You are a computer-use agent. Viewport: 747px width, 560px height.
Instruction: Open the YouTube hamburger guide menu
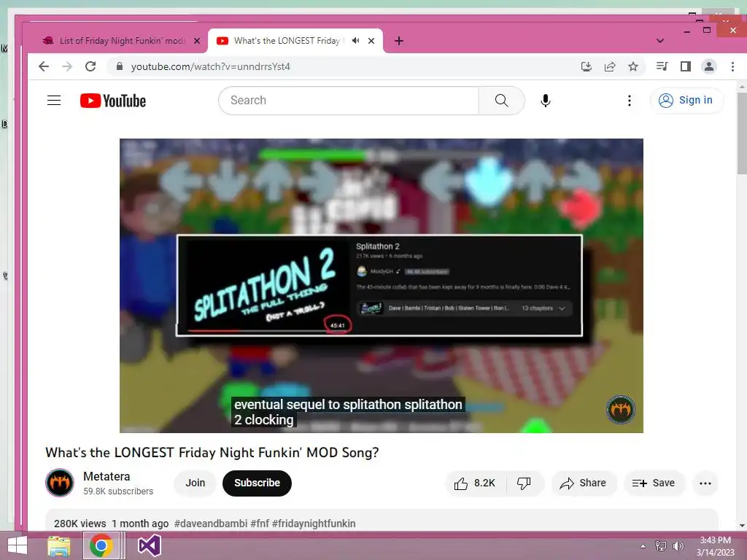[x=54, y=101]
